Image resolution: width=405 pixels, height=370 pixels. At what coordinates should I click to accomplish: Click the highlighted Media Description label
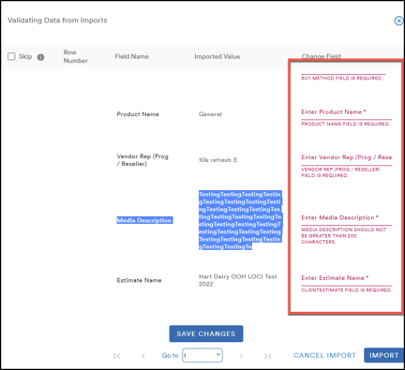144,220
